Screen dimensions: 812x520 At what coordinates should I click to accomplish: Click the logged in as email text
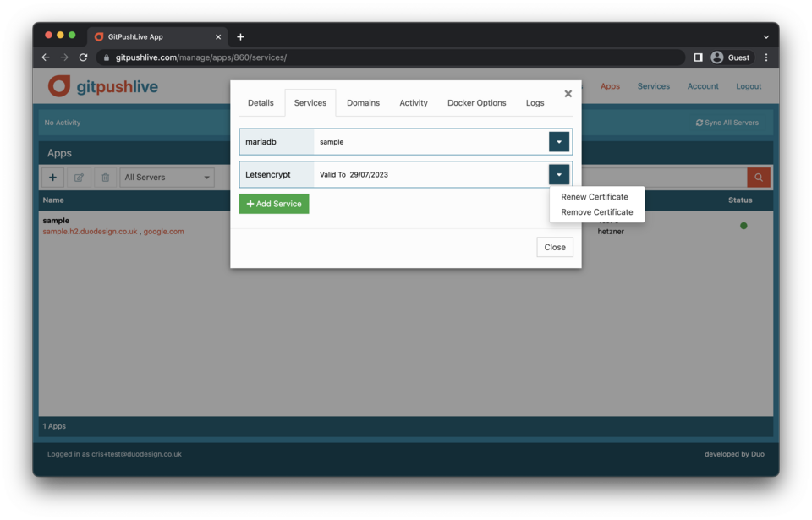coord(114,454)
